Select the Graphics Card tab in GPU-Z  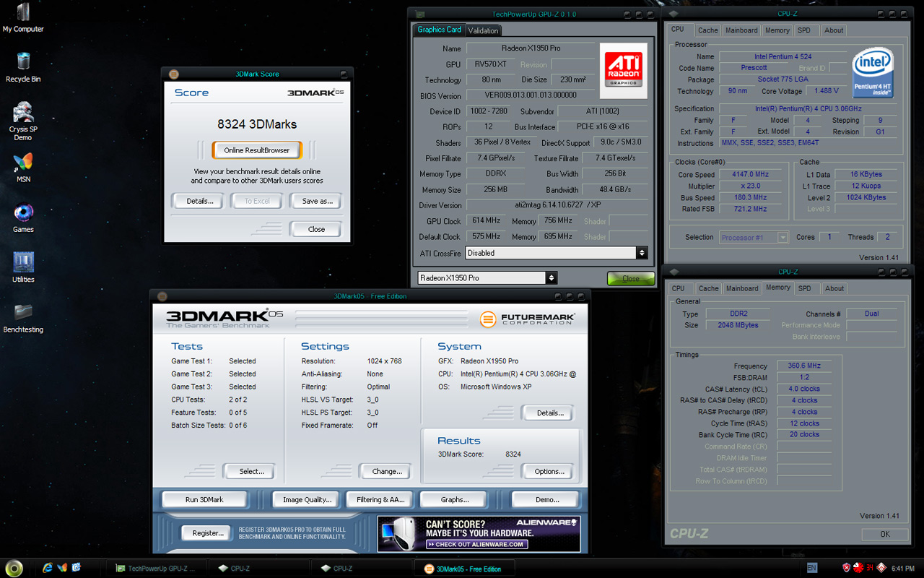[439, 30]
